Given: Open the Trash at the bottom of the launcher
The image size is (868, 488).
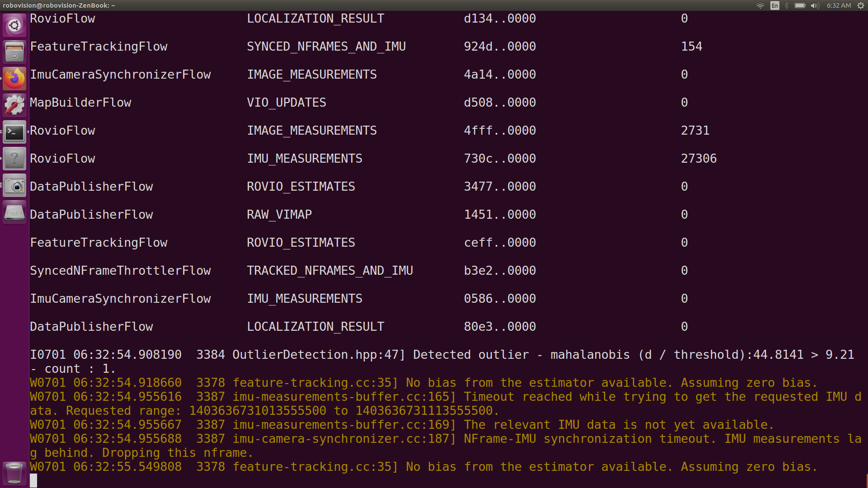Looking at the screenshot, I should click(14, 473).
